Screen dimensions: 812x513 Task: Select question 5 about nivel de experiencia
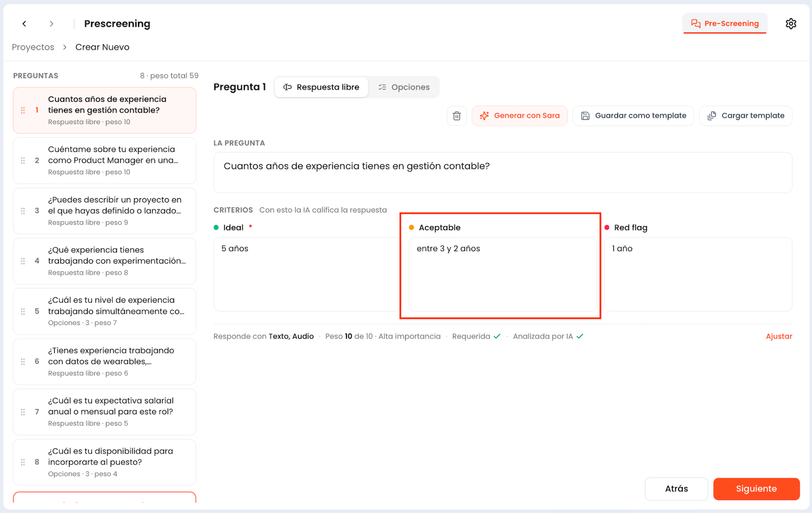tap(105, 311)
